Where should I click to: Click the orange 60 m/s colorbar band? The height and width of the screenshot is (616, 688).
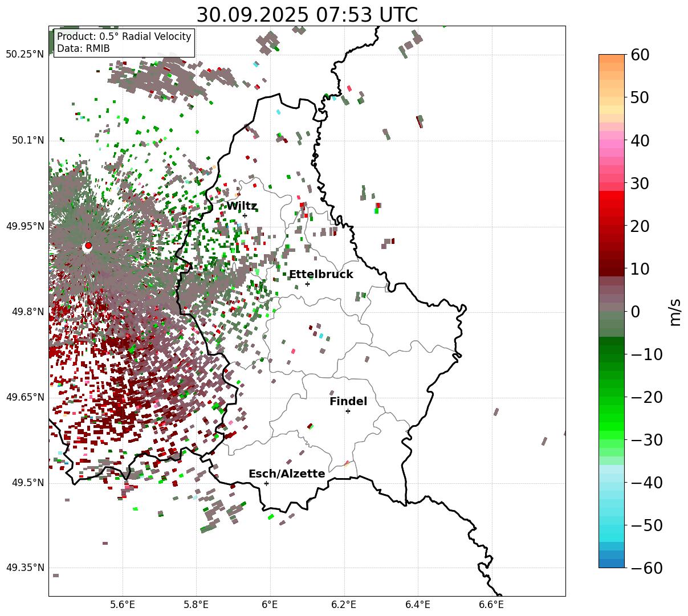pos(612,59)
